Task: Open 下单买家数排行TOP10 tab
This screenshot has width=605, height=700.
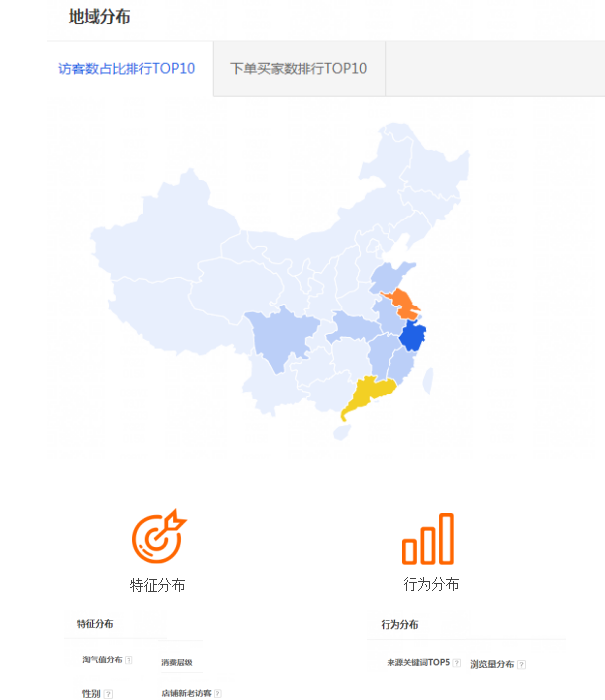Action: (299, 69)
